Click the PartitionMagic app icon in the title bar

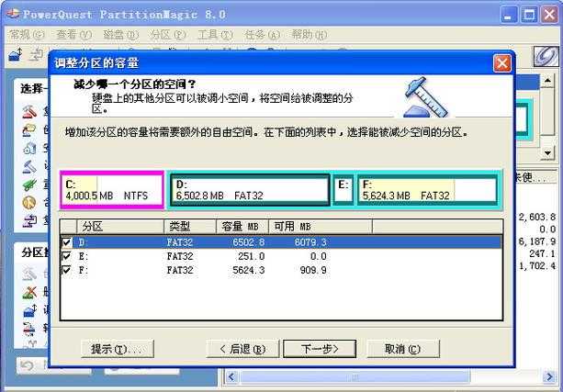coord(13,13)
